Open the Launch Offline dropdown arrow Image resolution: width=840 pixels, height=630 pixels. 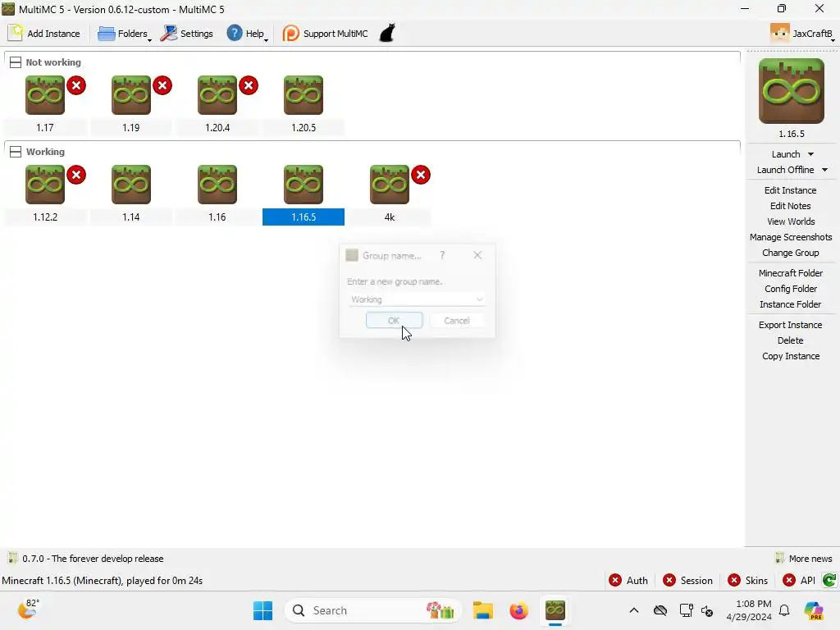pyautogui.click(x=825, y=170)
